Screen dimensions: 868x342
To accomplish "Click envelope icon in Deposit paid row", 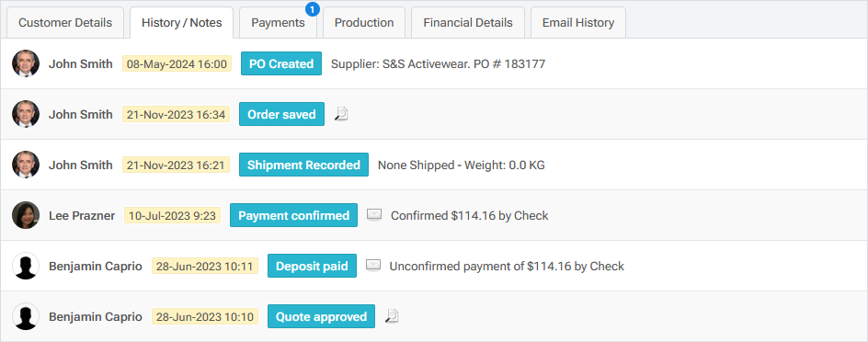I will pyautogui.click(x=373, y=266).
